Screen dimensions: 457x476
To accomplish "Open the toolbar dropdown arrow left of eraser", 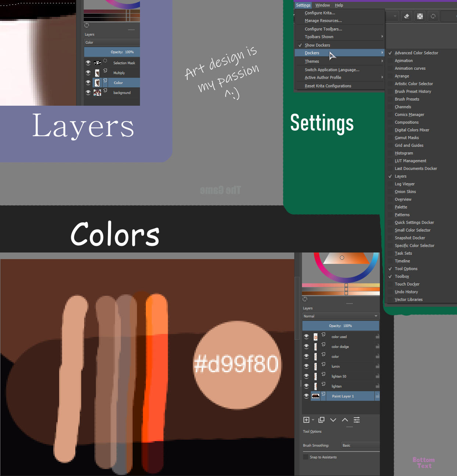I will click(x=395, y=16).
